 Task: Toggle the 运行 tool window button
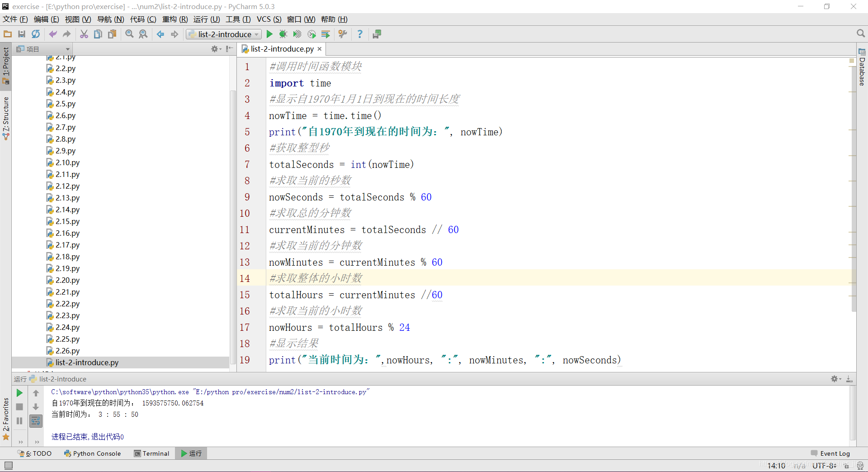click(x=192, y=453)
